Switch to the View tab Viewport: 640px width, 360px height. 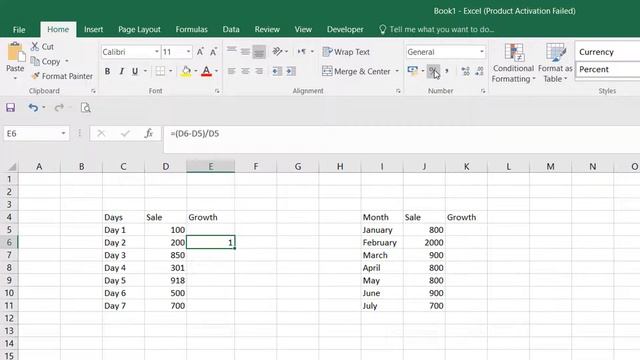303,29
